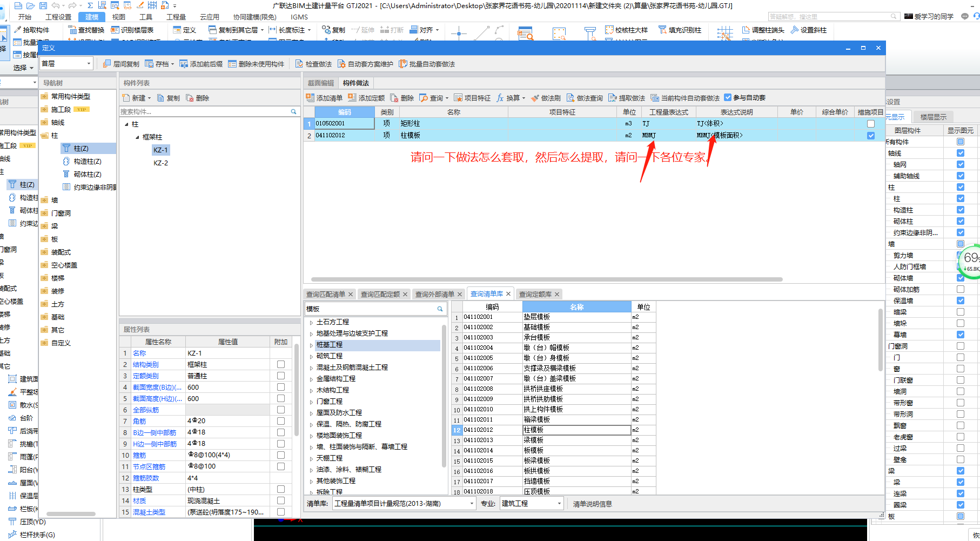
Task: Open the 新建 dropdown in 构件列表
Action: (x=150, y=98)
